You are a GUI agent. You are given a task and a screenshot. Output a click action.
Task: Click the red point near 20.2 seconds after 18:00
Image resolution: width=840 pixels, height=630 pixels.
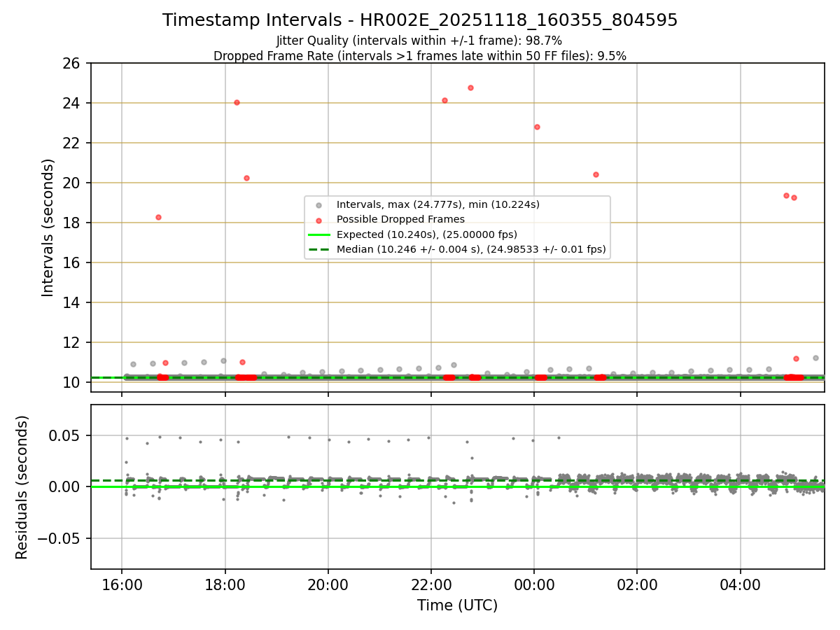tap(246, 178)
